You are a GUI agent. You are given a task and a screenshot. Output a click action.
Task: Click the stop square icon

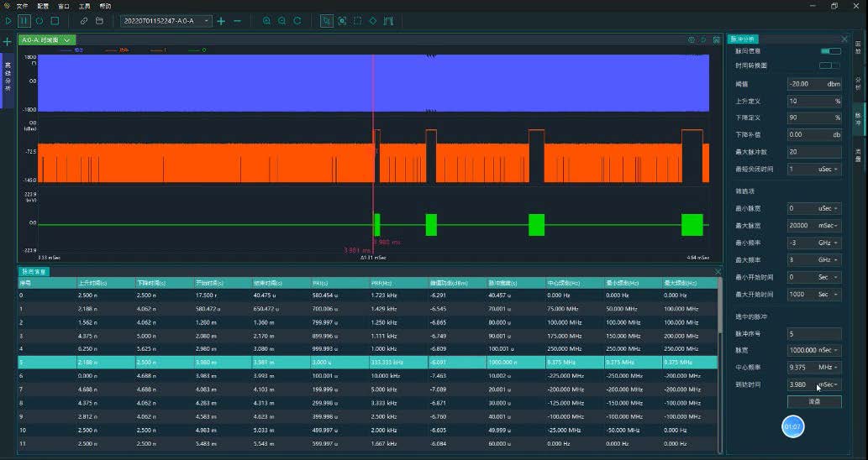pyautogui.click(x=55, y=20)
